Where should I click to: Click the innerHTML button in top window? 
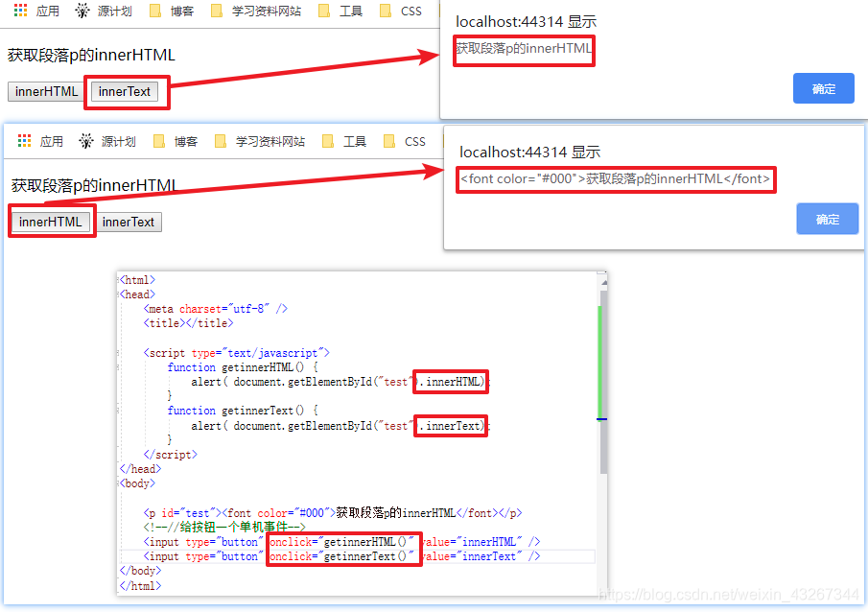pos(44,91)
